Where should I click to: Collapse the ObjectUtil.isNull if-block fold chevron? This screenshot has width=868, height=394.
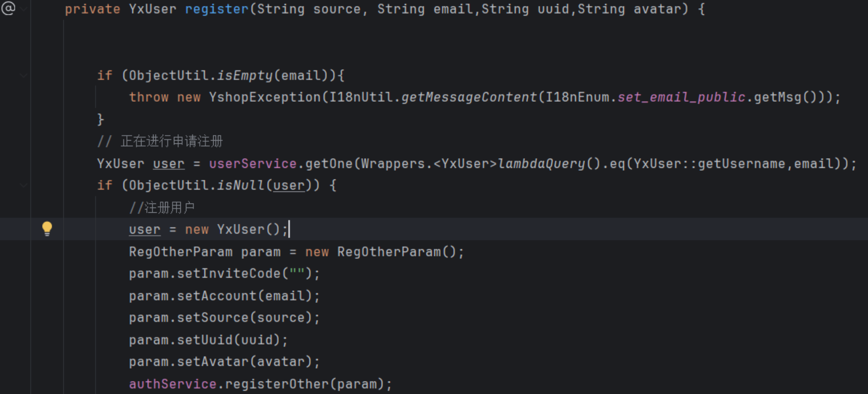click(x=23, y=185)
